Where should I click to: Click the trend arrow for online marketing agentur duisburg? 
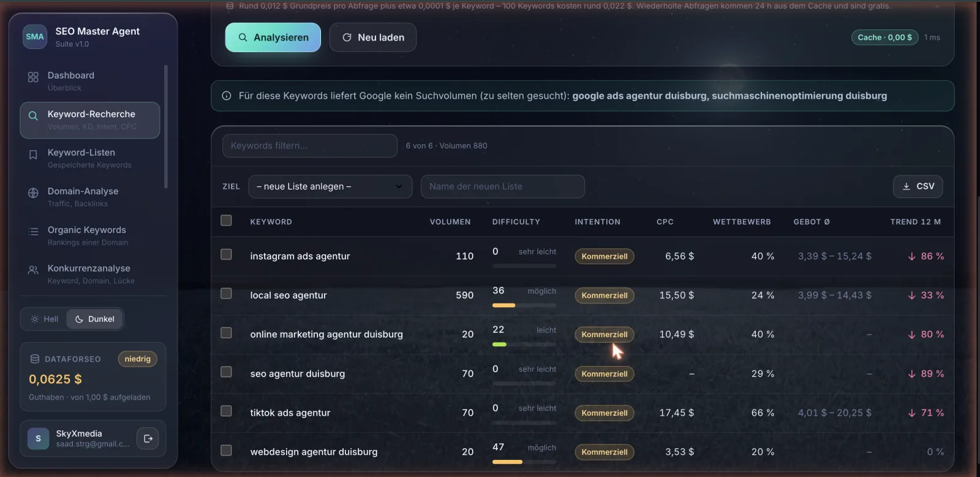click(x=912, y=335)
